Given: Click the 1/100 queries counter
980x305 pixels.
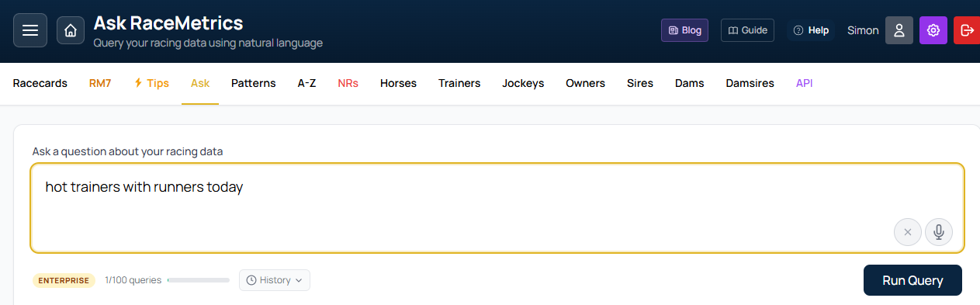Looking at the screenshot, I should (133, 280).
